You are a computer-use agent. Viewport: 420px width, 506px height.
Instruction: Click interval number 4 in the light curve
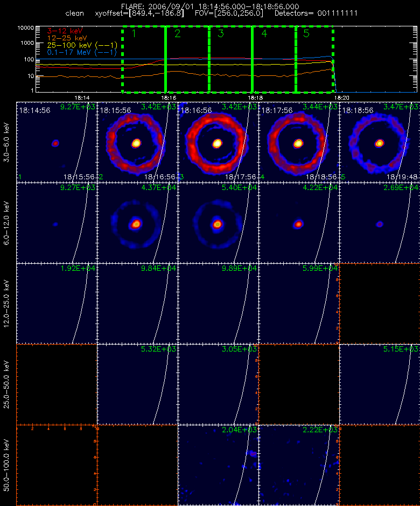click(264, 33)
